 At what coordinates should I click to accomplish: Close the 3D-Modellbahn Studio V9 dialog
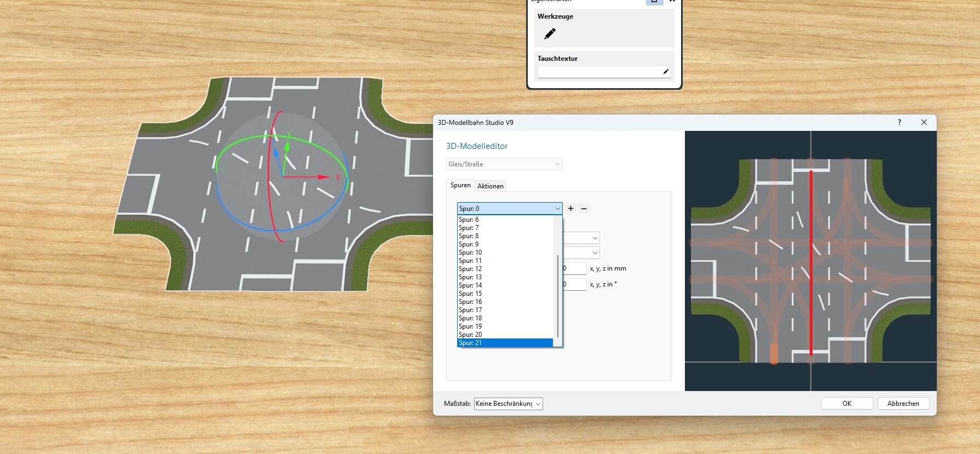[x=924, y=122]
